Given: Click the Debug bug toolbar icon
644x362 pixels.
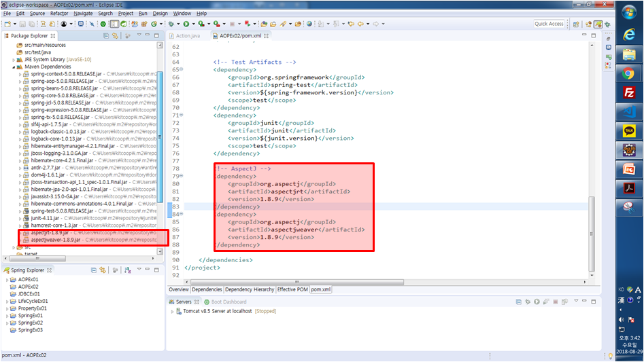Looking at the screenshot, I should pyautogui.click(x=171, y=24).
